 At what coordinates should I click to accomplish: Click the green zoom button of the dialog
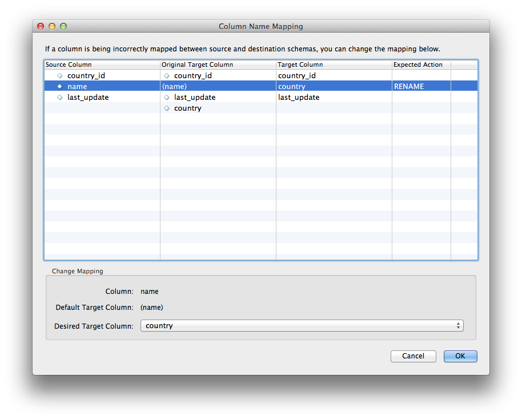[63, 26]
